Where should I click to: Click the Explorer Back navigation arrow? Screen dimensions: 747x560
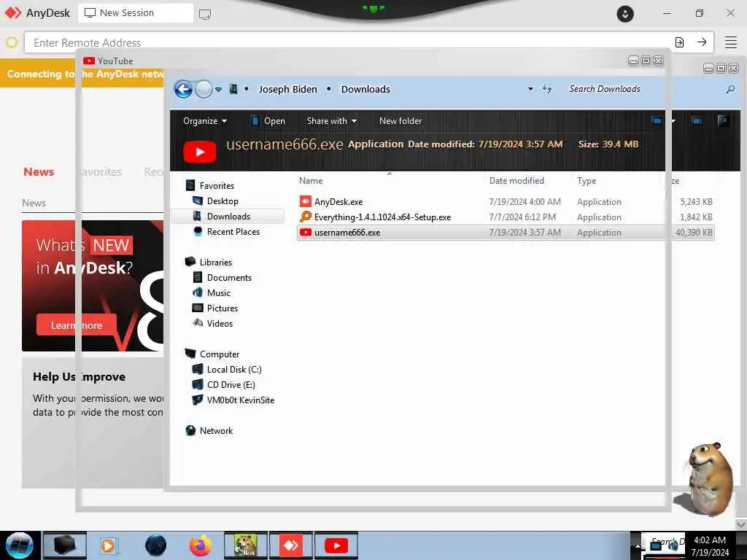[183, 89]
